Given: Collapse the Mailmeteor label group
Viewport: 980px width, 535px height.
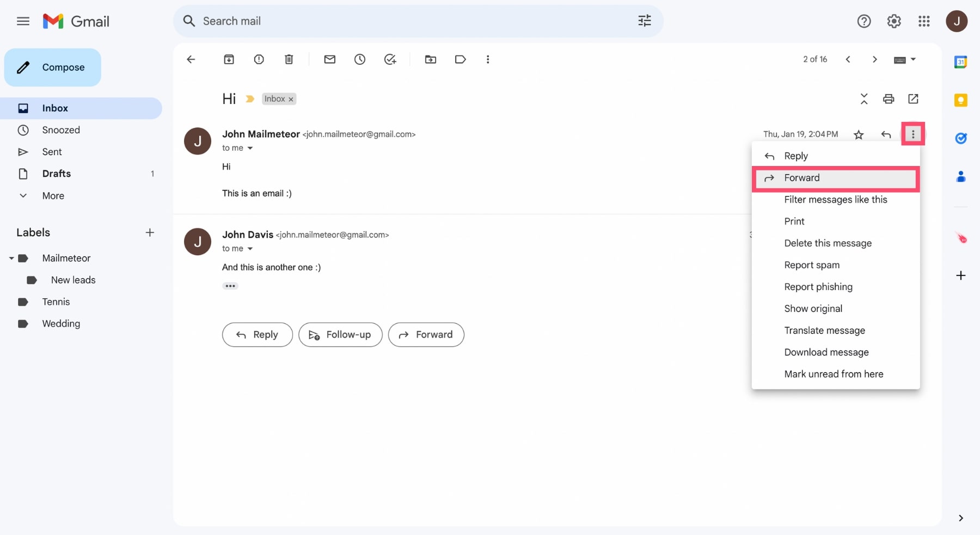Looking at the screenshot, I should [x=10, y=258].
